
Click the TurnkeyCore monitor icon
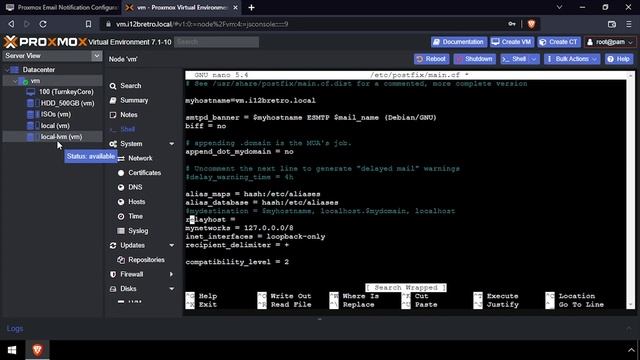31,92
